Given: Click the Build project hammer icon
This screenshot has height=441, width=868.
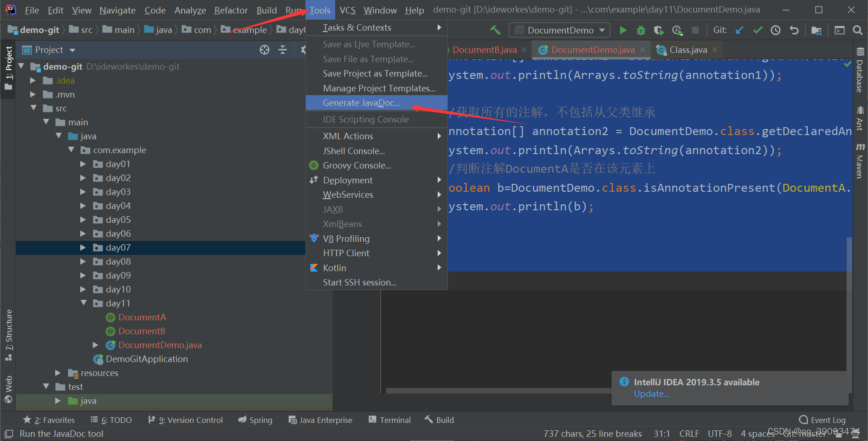Looking at the screenshot, I should pos(495,30).
